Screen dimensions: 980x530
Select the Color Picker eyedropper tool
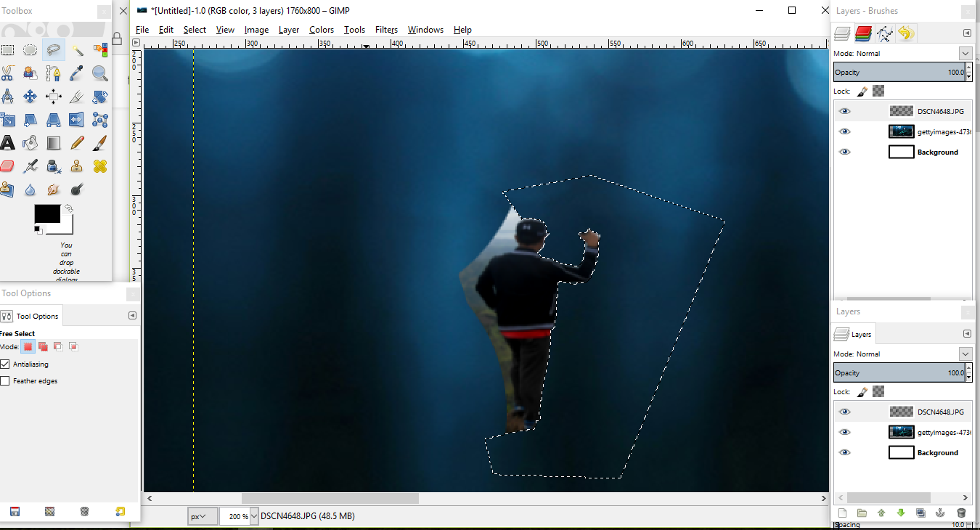(x=77, y=73)
